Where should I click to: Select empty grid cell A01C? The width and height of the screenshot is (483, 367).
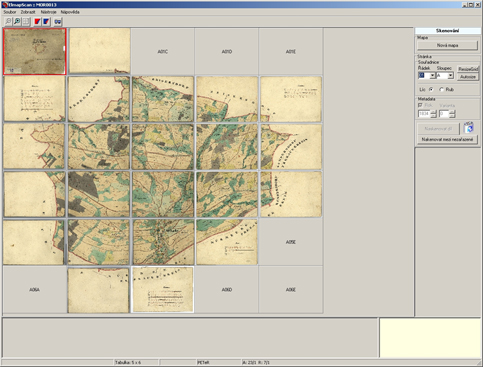[163, 52]
